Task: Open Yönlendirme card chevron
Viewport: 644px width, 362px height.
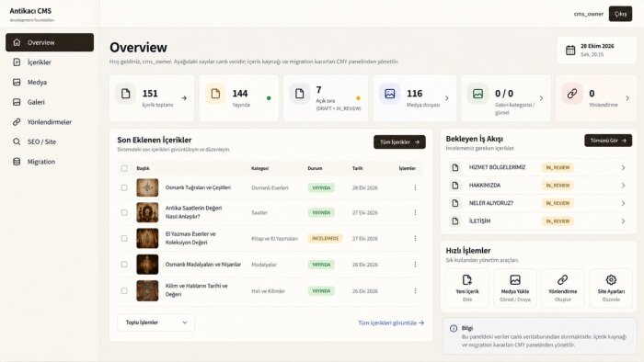Action: coord(627,98)
